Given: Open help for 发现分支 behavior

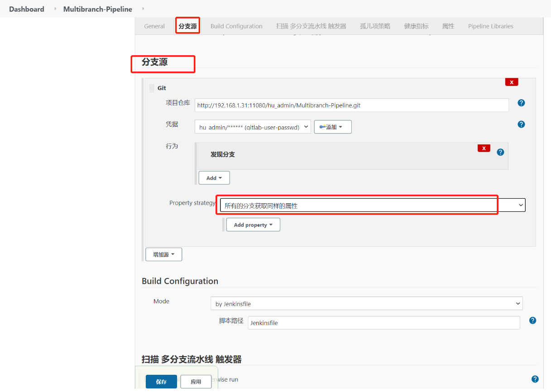Looking at the screenshot, I should tap(500, 152).
